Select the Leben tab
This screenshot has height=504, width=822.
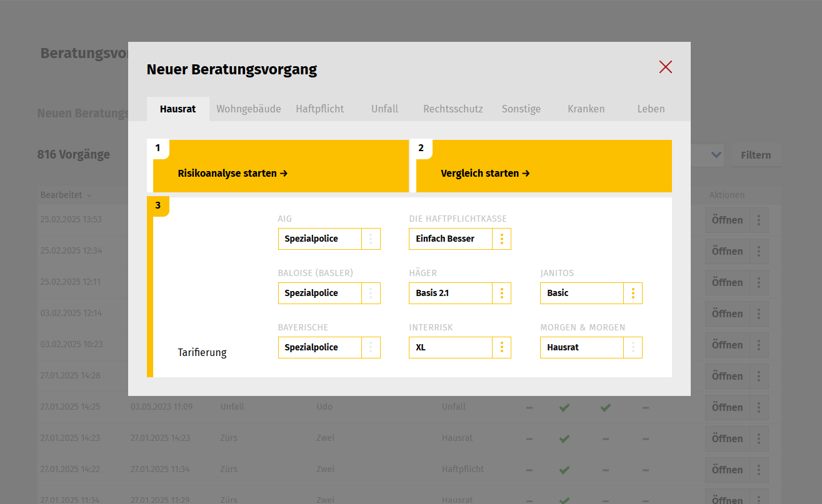(x=651, y=108)
